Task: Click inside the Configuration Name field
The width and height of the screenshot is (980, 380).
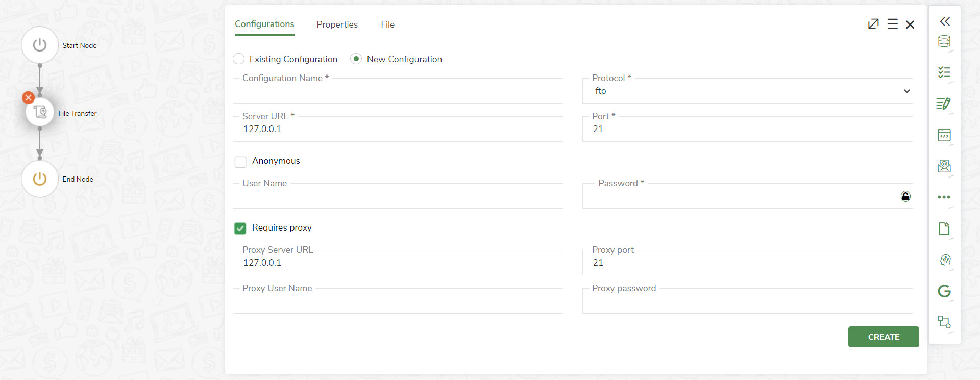Action: 398,92
